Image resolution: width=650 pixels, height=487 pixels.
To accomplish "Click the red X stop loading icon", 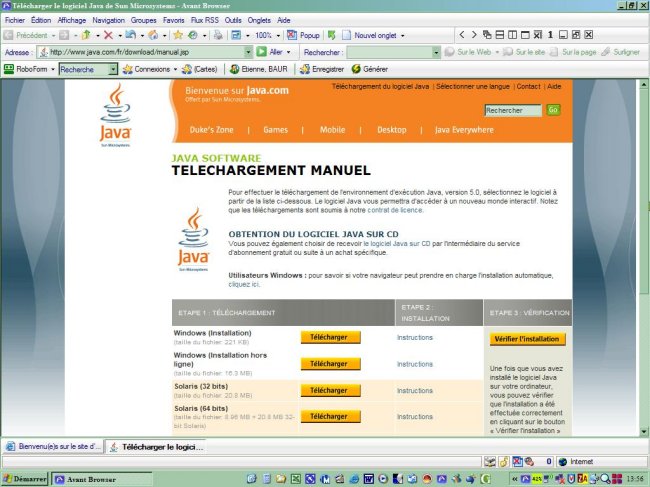I will click(108, 35).
